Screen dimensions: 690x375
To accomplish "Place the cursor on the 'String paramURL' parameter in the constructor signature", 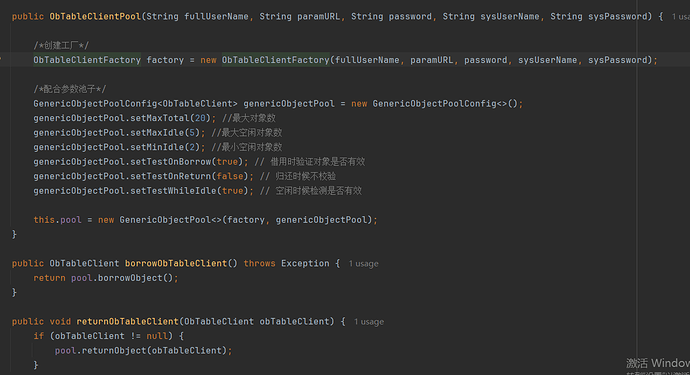I will 299,16.
